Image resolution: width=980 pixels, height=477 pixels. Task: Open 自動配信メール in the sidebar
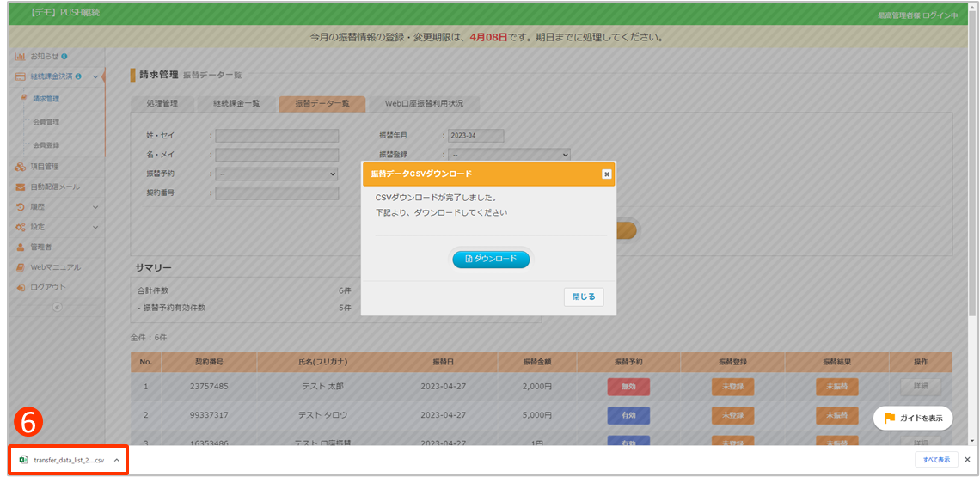pyautogui.click(x=54, y=187)
